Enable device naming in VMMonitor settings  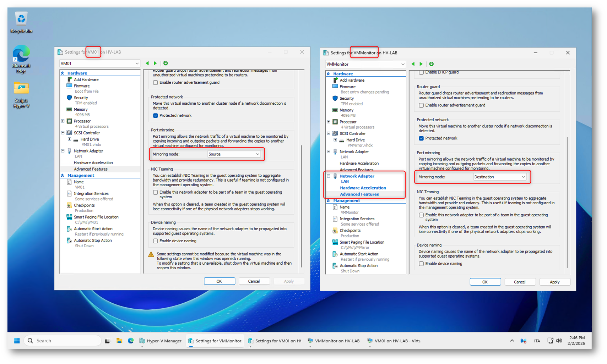click(421, 264)
